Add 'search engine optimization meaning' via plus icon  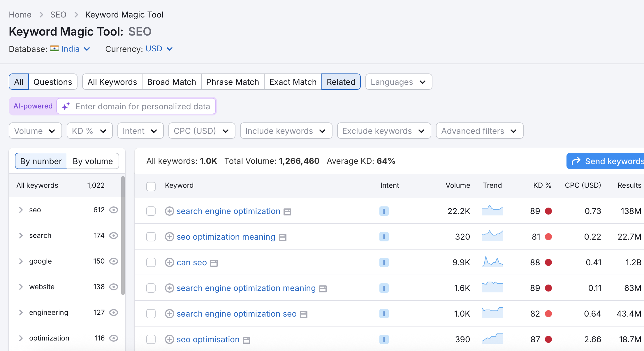(x=169, y=288)
